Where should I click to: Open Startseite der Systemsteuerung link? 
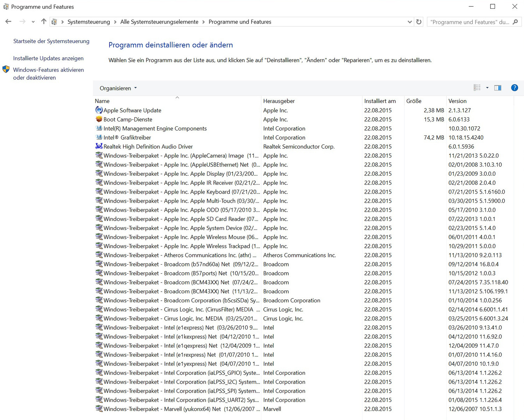coord(51,41)
